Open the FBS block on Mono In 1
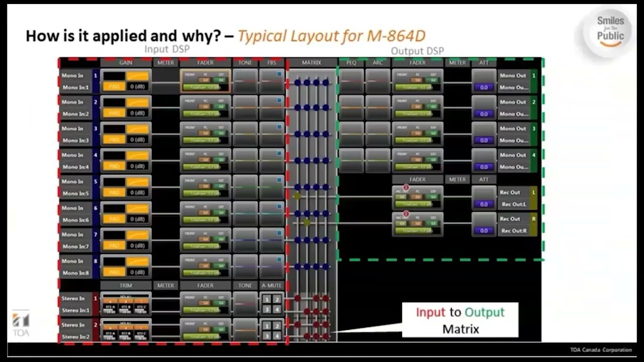Screen dimensions: 644x362 (272, 81)
